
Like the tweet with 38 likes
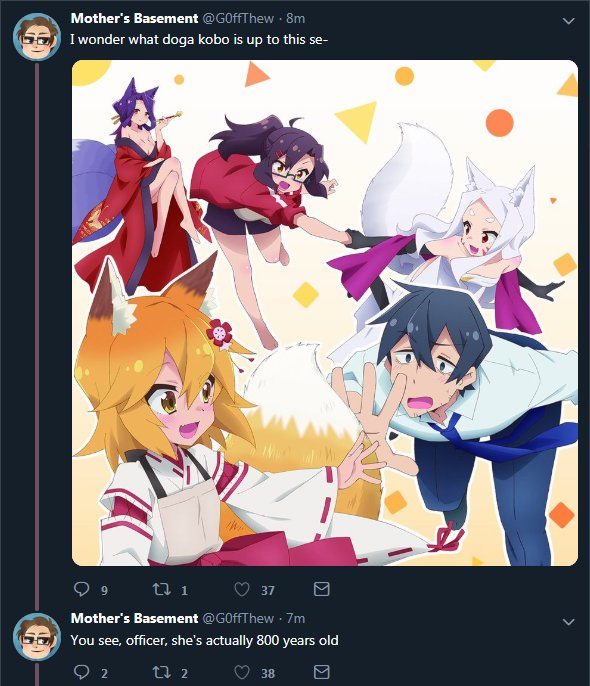point(242,672)
